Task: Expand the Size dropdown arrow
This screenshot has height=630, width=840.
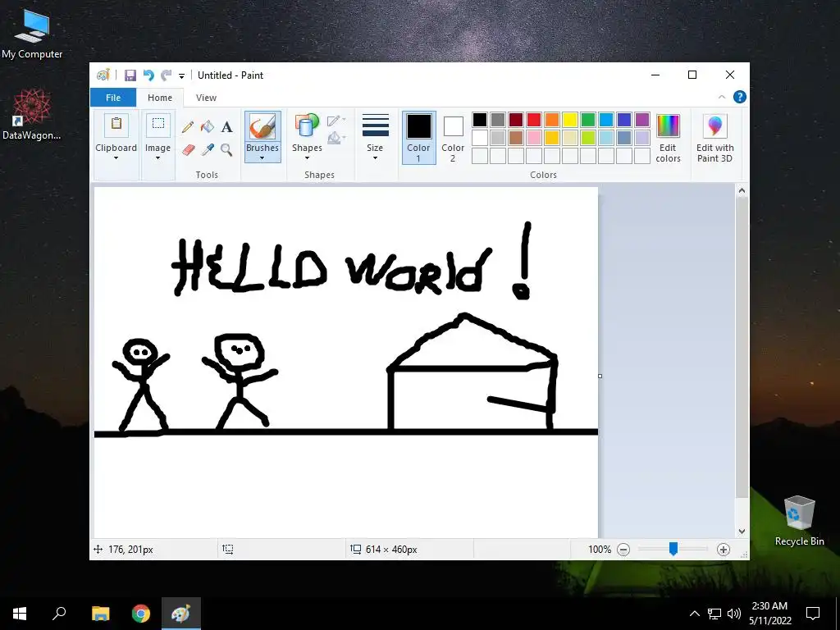Action: pyautogui.click(x=375, y=158)
